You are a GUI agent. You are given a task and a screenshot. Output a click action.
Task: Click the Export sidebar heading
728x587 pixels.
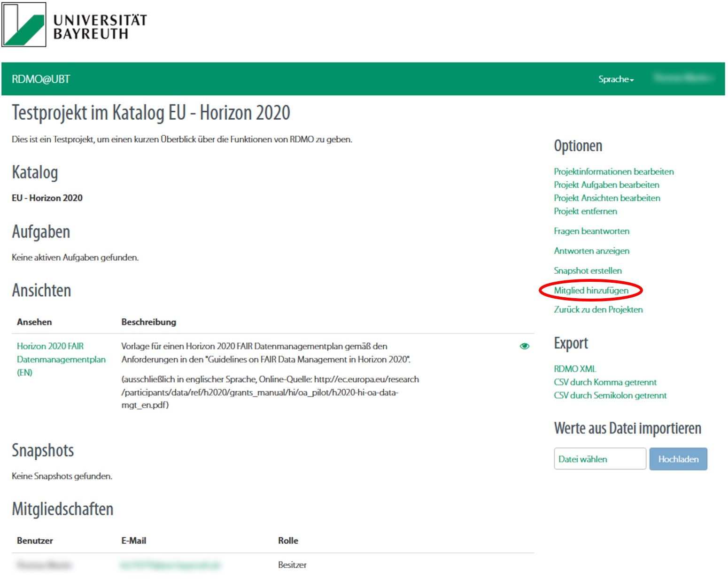coord(571,343)
